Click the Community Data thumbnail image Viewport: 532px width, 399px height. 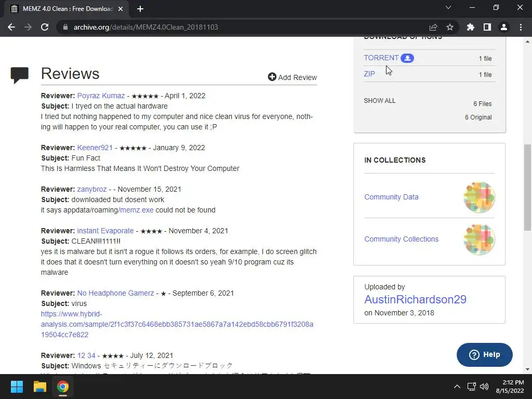(479, 197)
